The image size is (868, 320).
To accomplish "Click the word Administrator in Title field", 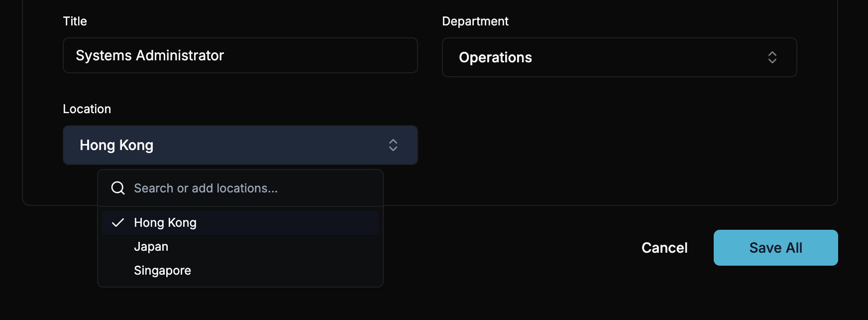I will click(180, 55).
